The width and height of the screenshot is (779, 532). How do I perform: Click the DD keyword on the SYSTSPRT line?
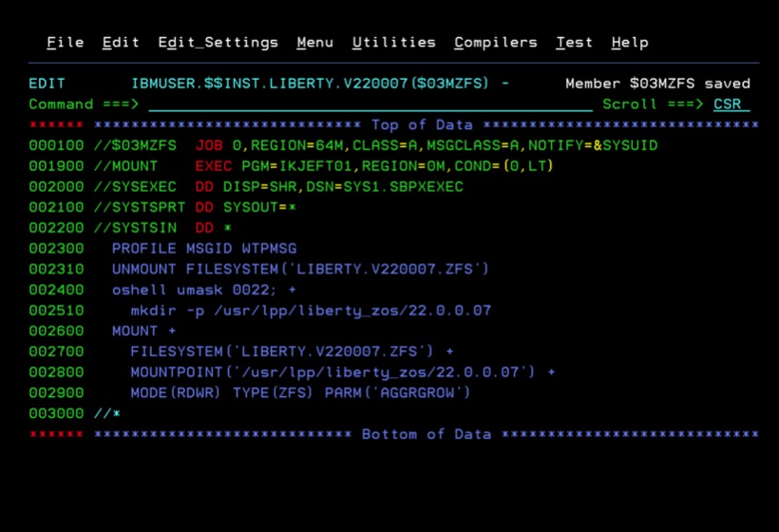(204, 208)
